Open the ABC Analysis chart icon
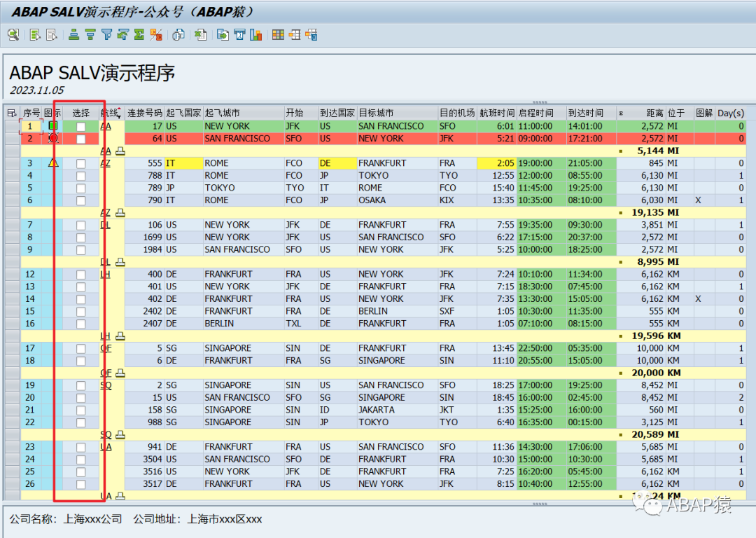This screenshot has height=538, width=756. [256, 35]
